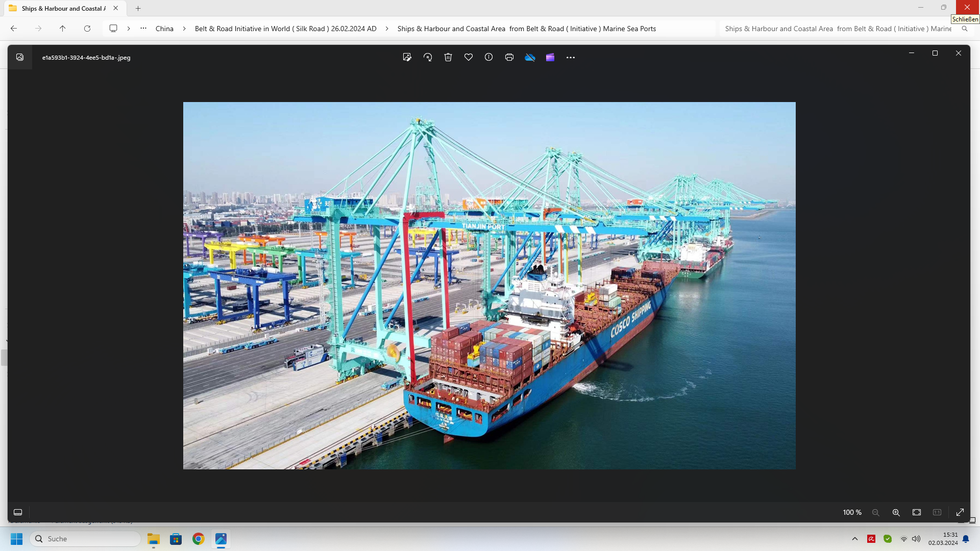Open the volume speaker tray icon
Image resolution: width=980 pixels, height=551 pixels.
click(916, 539)
